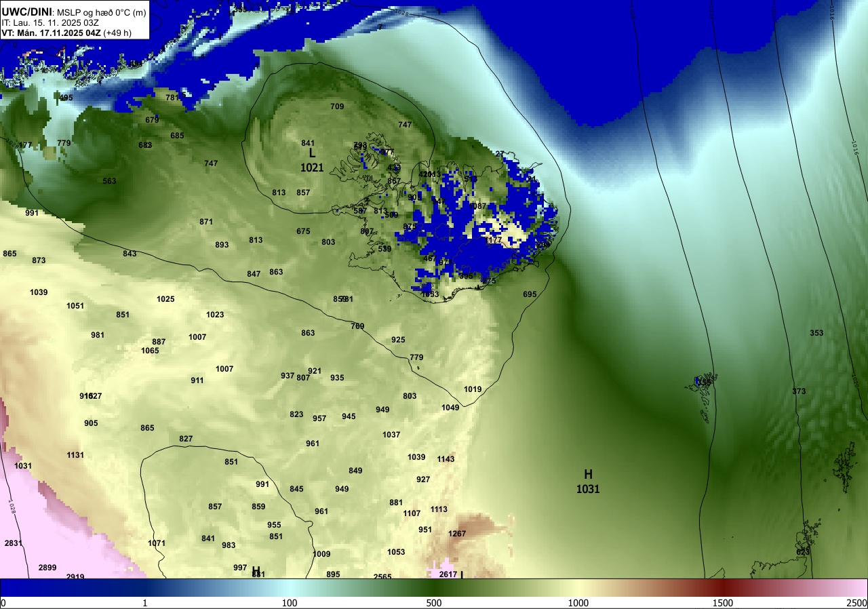Click the height value 1071
This screenshot has width=868, height=609.
point(157,543)
